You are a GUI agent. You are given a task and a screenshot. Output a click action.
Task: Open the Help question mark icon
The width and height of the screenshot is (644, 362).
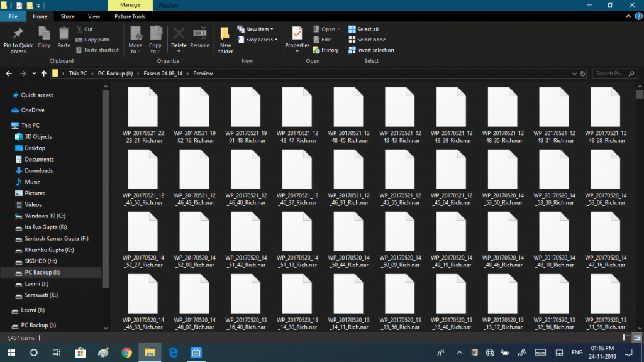[x=639, y=16]
